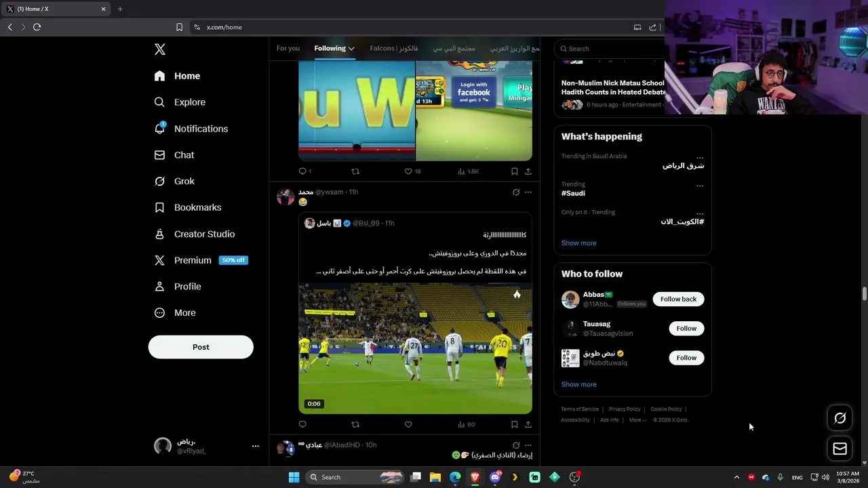
Task: Share the pool game post
Action: pos(528,171)
